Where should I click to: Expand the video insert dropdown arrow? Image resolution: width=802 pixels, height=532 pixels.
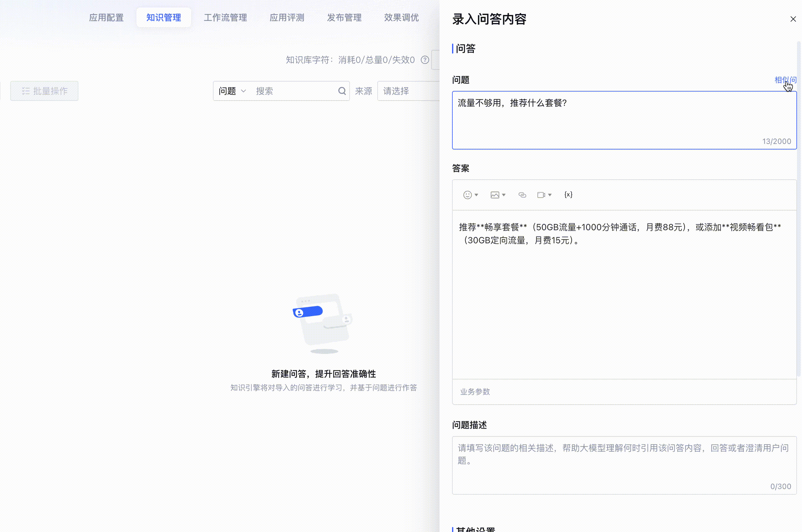pos(550,195)
